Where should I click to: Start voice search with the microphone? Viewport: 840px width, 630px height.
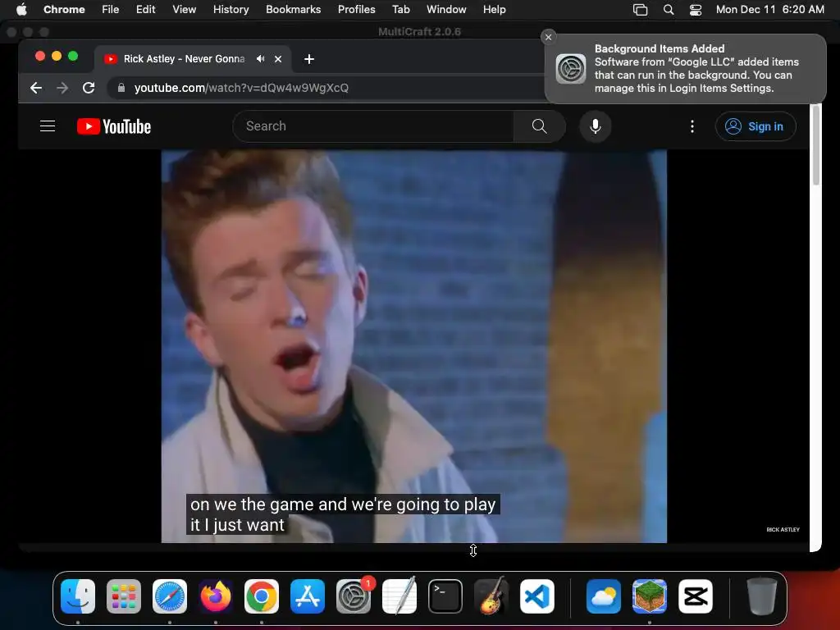(x=596, y=126)
